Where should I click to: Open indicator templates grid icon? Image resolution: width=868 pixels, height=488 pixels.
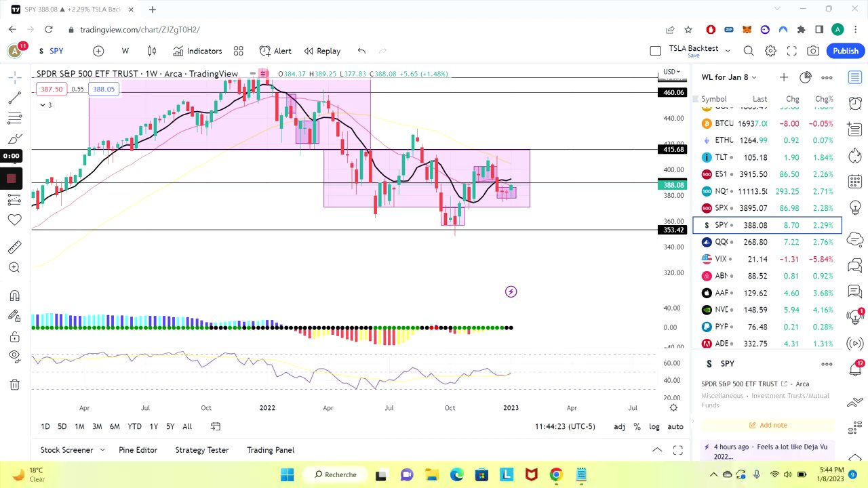point(239,51)
